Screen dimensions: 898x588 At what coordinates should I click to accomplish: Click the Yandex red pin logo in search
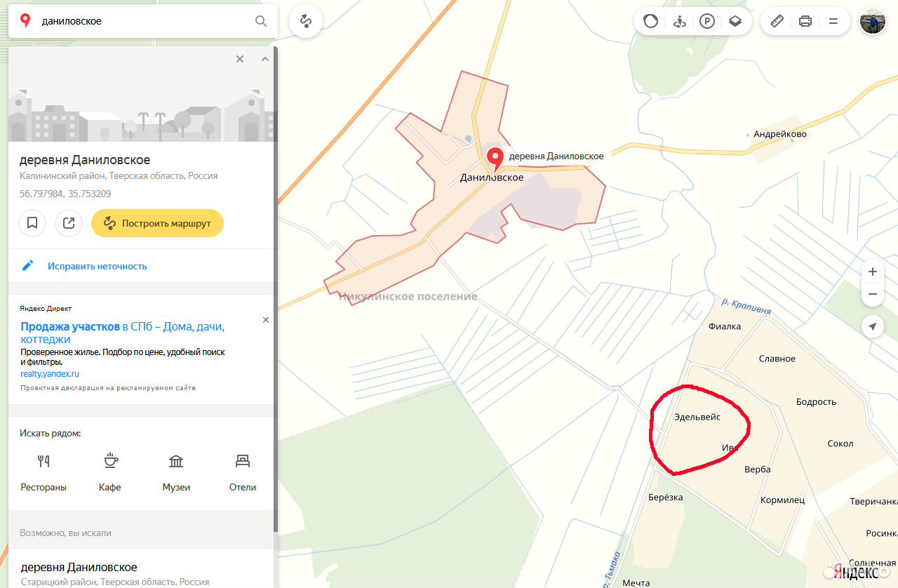pyautogui.click(x=25, y=20)
